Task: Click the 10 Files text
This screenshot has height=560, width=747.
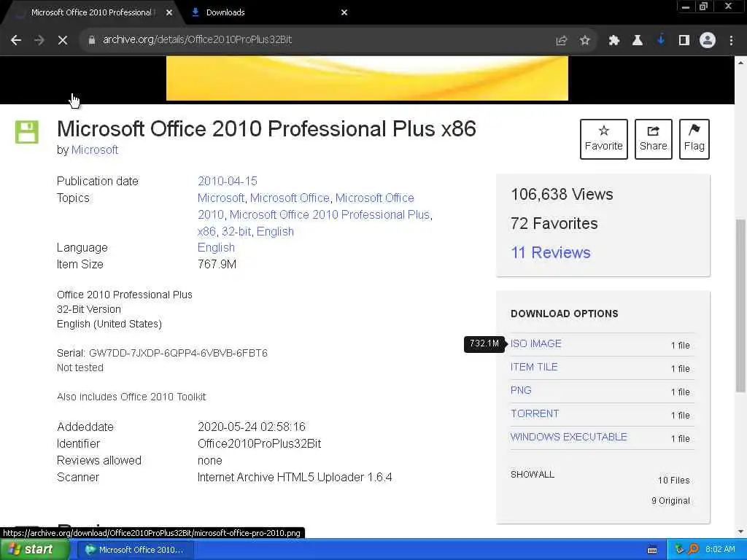Action: click(673, 480)
